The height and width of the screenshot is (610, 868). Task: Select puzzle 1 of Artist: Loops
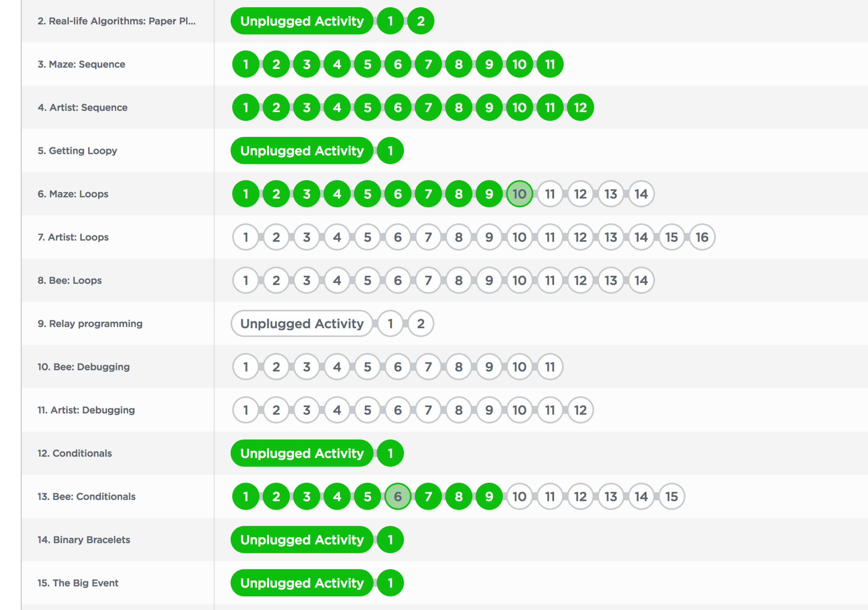tap(246, 237)
